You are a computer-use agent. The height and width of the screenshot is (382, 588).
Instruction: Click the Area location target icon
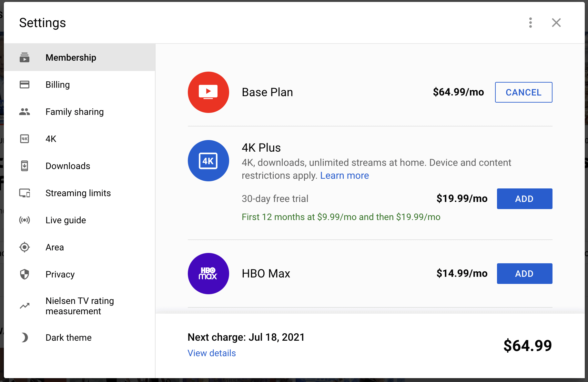point(25,247)
